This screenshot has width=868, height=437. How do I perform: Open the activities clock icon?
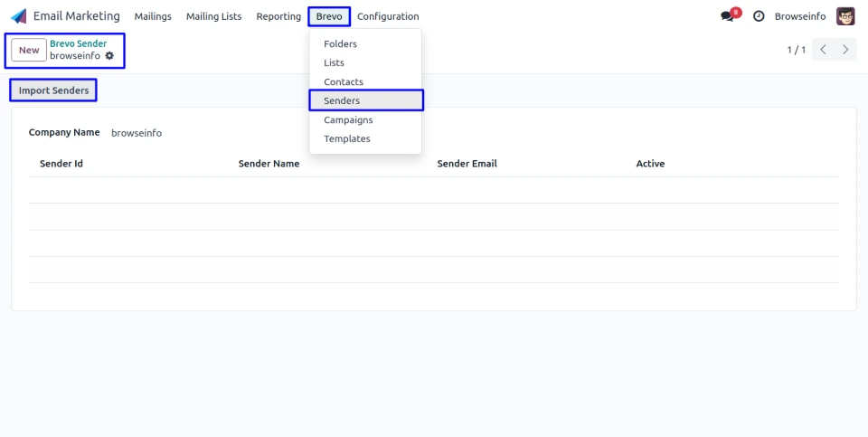point(759,16)
